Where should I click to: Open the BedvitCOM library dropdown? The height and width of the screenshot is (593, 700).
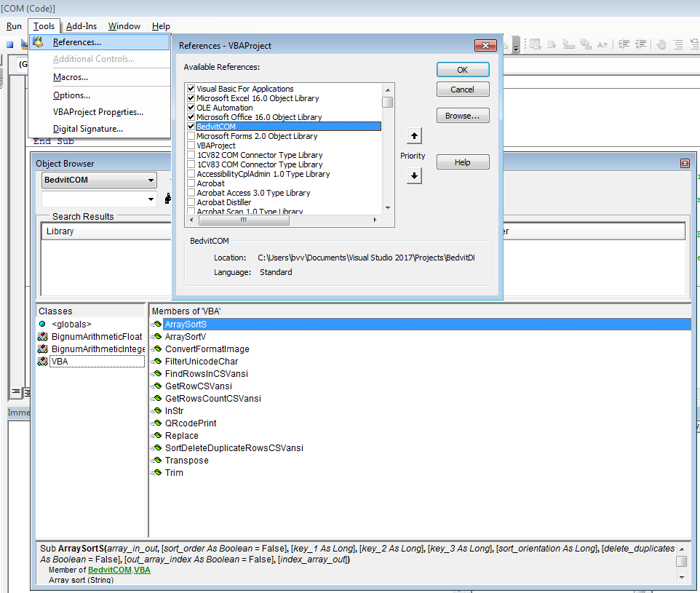tap(151, 180)
